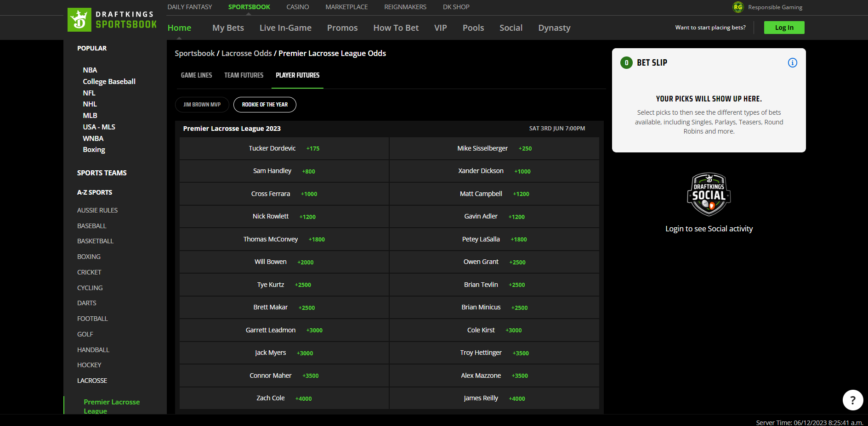The height and width of the screenshot is (426, 868).
Task: Open the Marketplace link
Action: 346,7
